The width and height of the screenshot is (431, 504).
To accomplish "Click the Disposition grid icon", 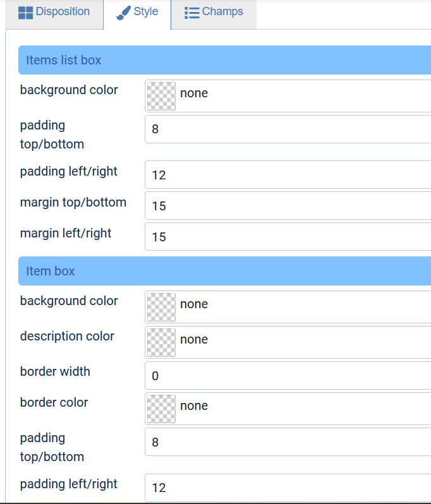I will click(x=25, y=13).
